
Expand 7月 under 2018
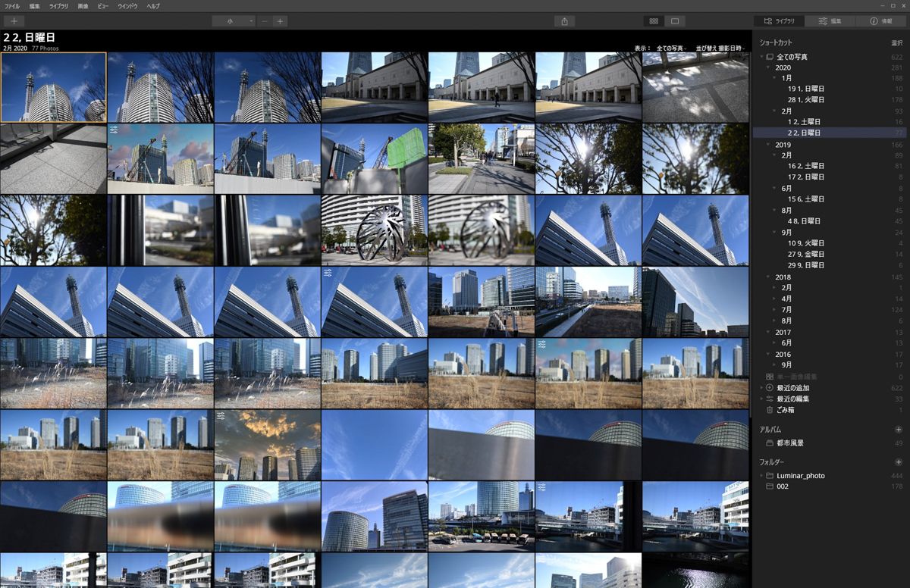pos(774,310)
